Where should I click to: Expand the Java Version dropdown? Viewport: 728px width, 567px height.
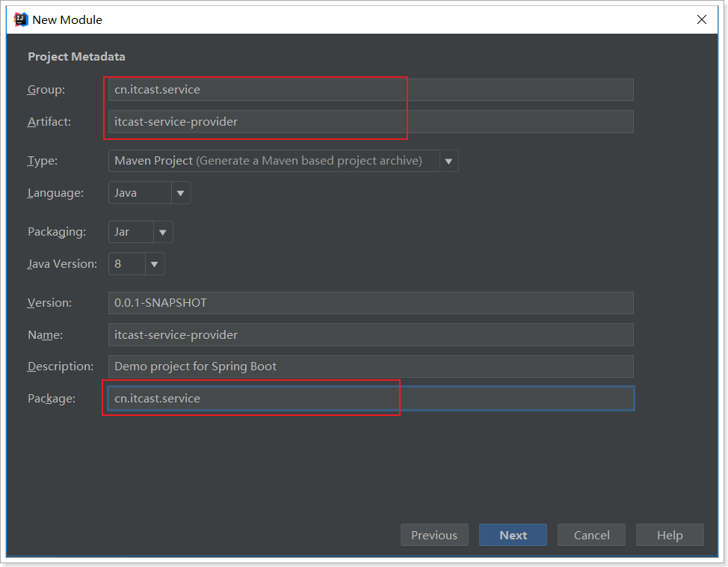click(155, 264)
